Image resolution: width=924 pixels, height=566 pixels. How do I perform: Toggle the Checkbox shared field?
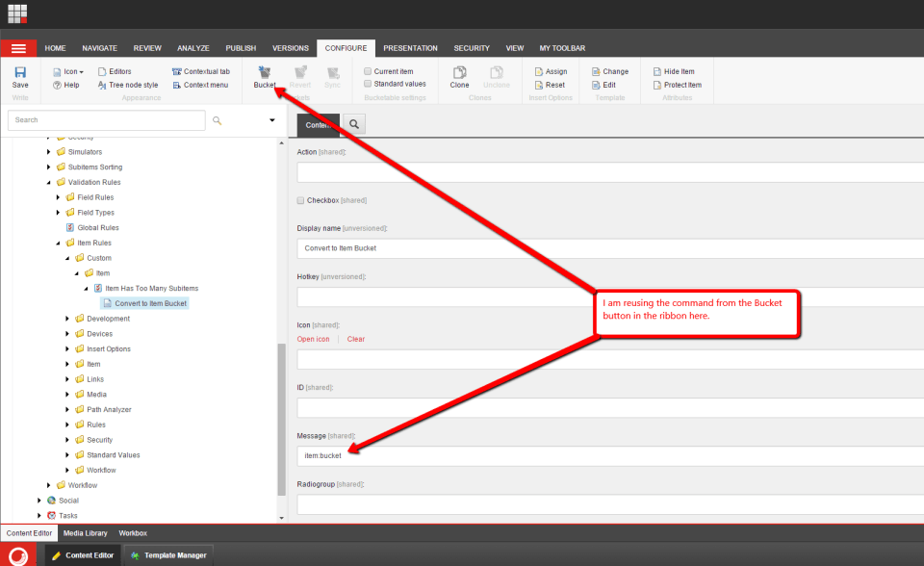(x=300, y=200)
